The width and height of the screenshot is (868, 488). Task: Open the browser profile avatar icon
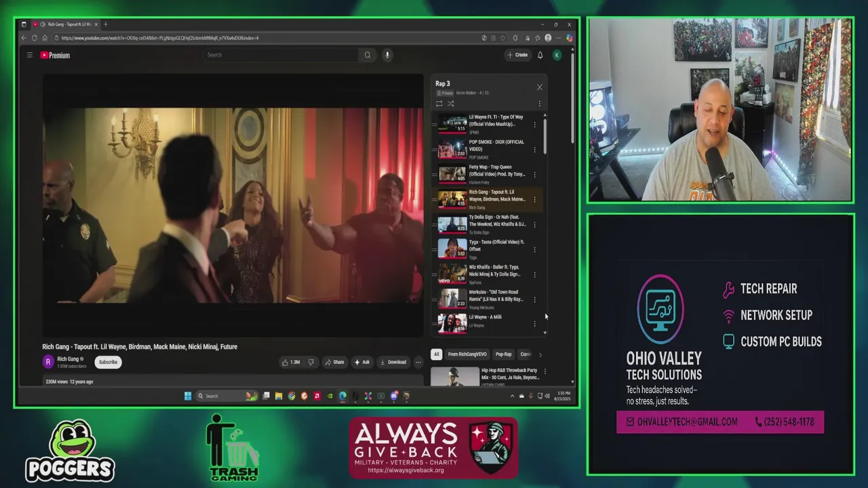(x=548, y=38)
